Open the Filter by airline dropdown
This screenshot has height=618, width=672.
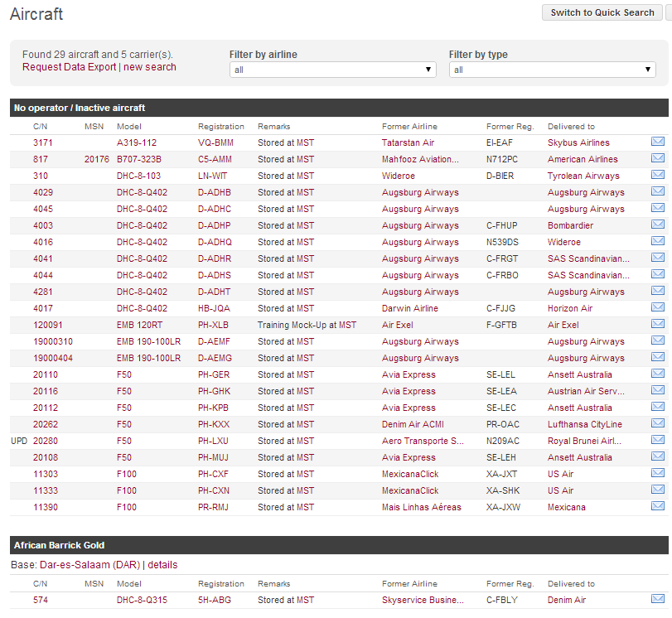(x=332, y=70)
